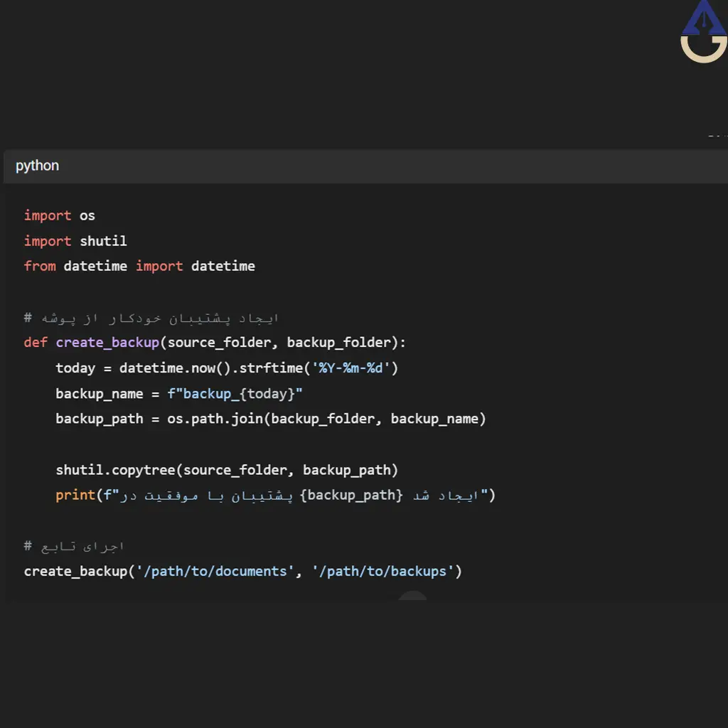Click the 'import os' code line
Screen dimensions: 728x728
tap(60, 215)
